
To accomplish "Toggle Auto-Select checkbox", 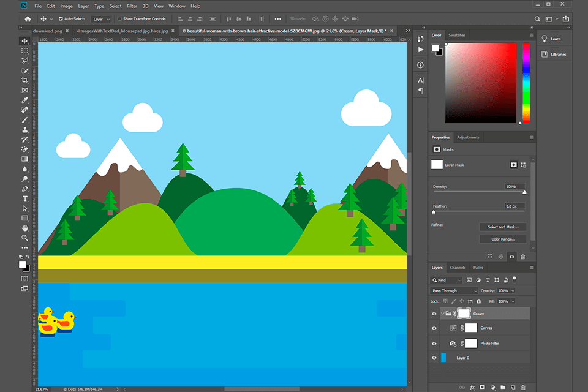I will (x=61, y=19).
